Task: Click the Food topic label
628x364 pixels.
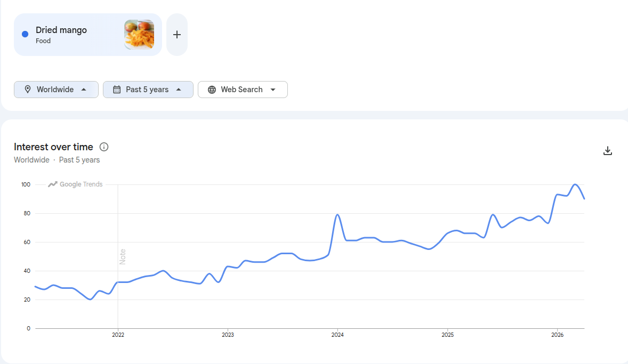Action: pos(43,41)
